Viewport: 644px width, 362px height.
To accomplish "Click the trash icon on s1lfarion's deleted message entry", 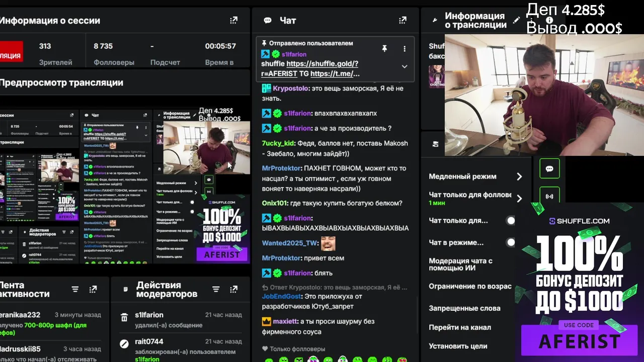I will click(x=124, y=317).
